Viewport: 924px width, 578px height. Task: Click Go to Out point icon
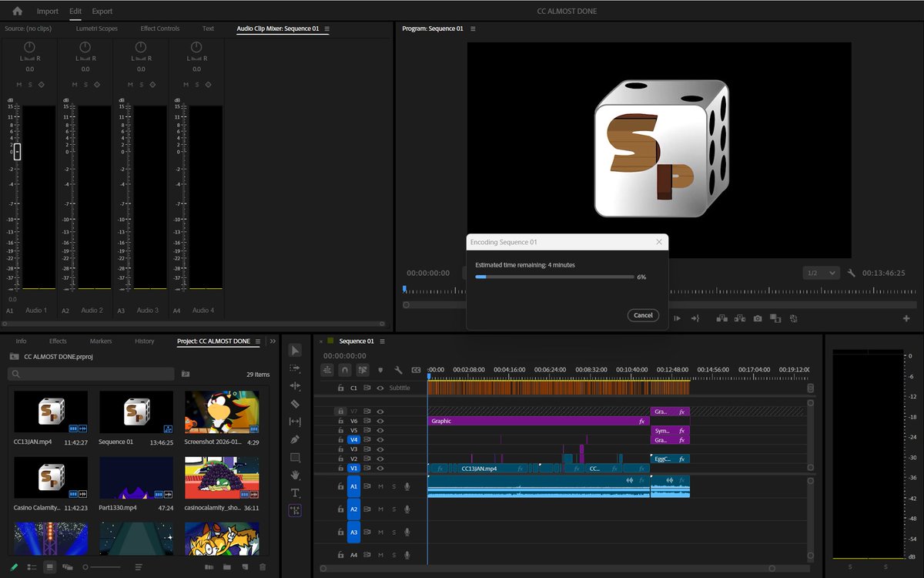(x=695, y=318)
